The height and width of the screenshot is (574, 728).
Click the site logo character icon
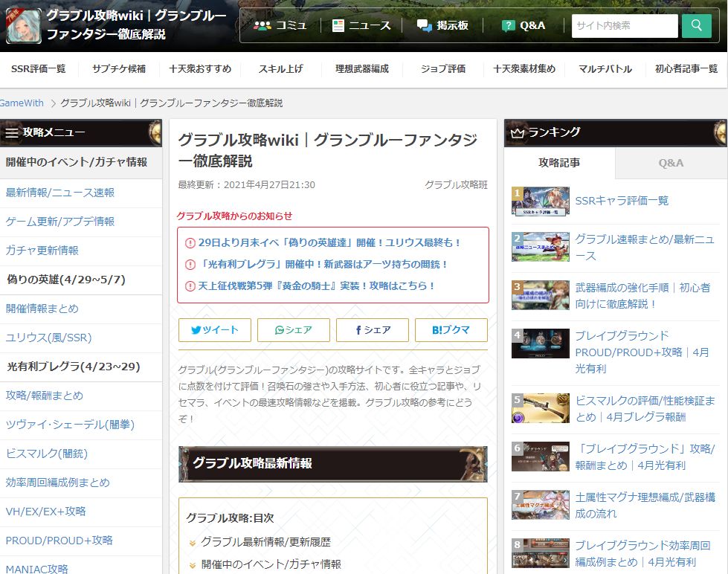coord(24,25)
